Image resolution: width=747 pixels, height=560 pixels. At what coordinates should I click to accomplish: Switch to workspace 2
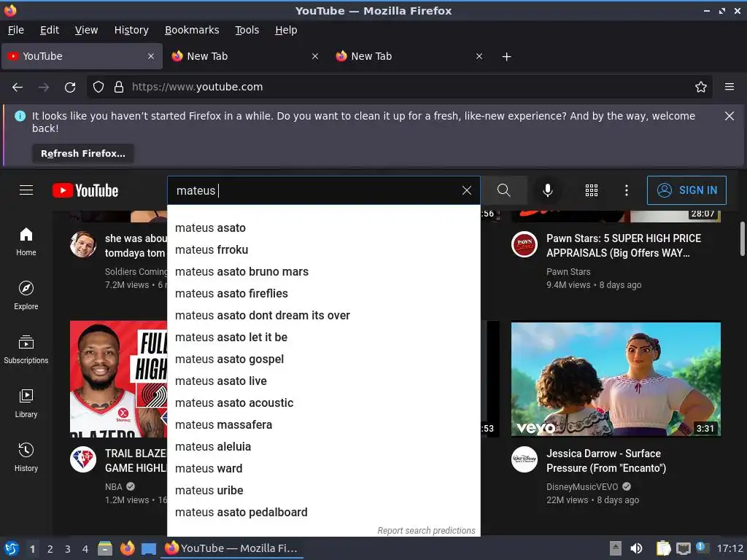click(50, 549)
